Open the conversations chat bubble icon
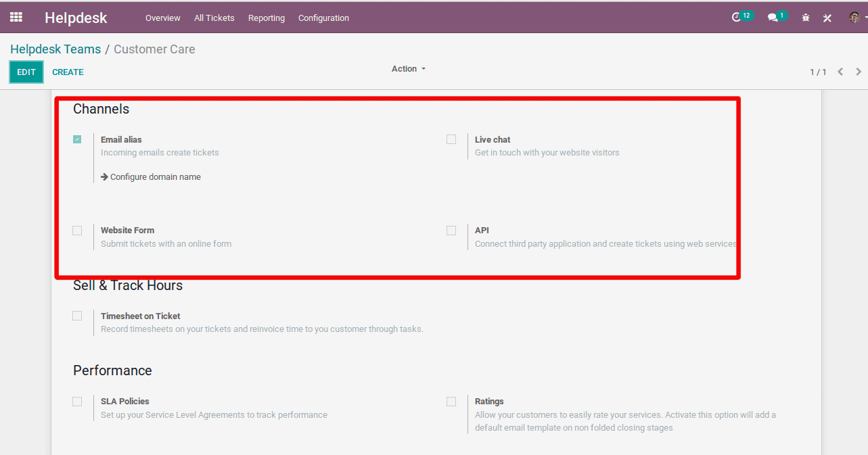The width and height of the screenshot is (868, 455). point(777,17)
